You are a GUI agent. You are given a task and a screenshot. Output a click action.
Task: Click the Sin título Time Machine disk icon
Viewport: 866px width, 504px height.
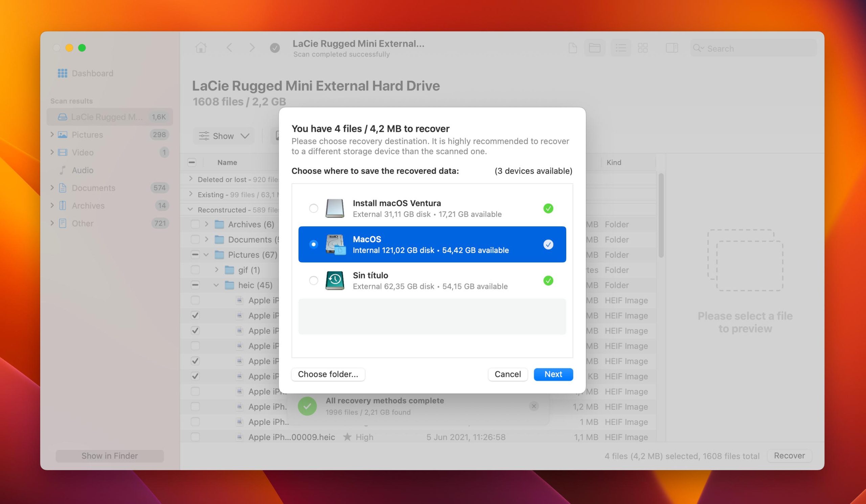(x=335, y=280)
